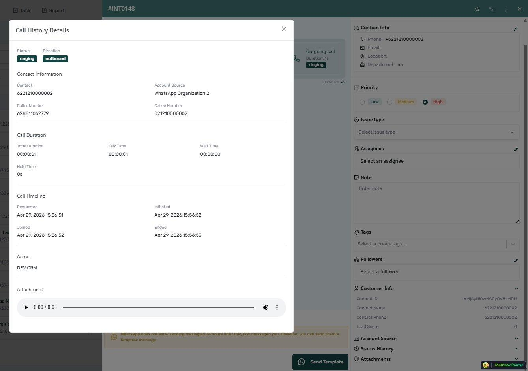Seek along the recording progress bar

click(158, 307)
